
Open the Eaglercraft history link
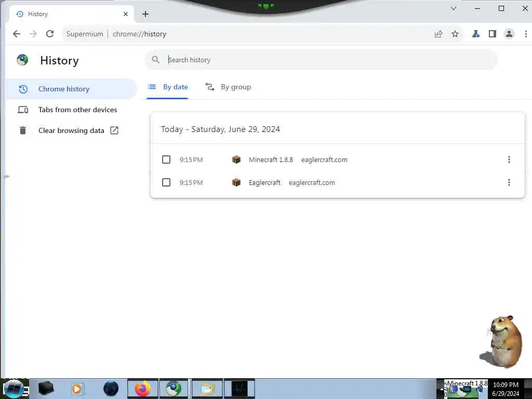click(x=264, y=182)
